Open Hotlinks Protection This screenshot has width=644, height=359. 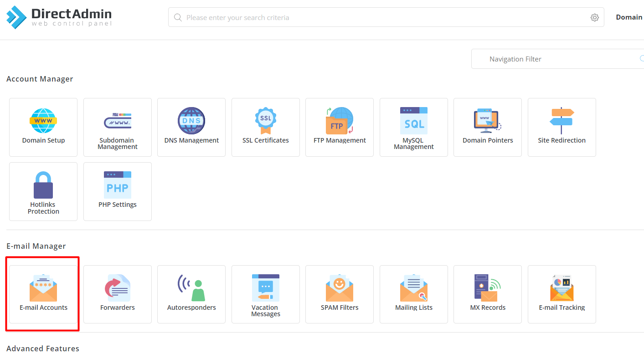coord(43,191)
